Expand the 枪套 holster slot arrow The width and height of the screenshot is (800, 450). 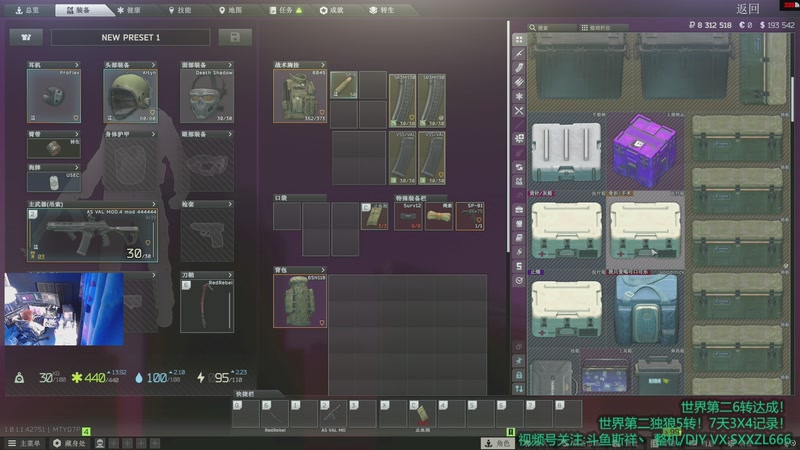click(x=230, y=204)
